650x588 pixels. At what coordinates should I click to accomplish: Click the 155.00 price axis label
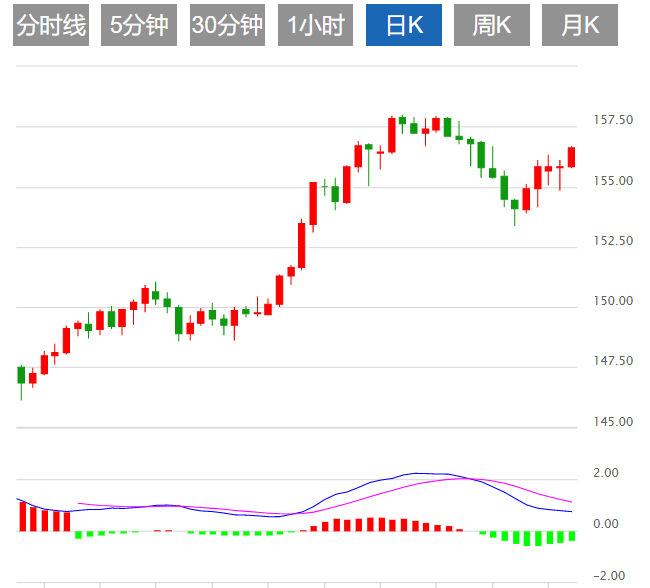(x=613, y=181)
